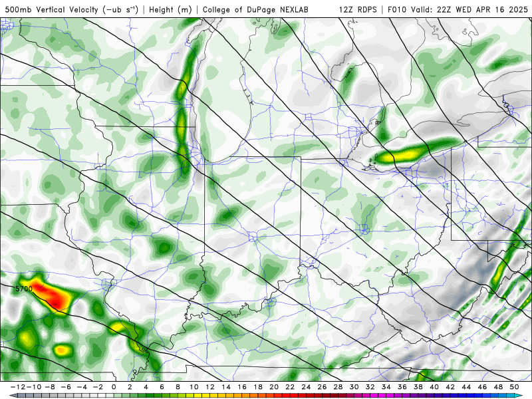
Task: Click the -4 value on the color scale
Action: pyautogui.click(x=81, y=387)
